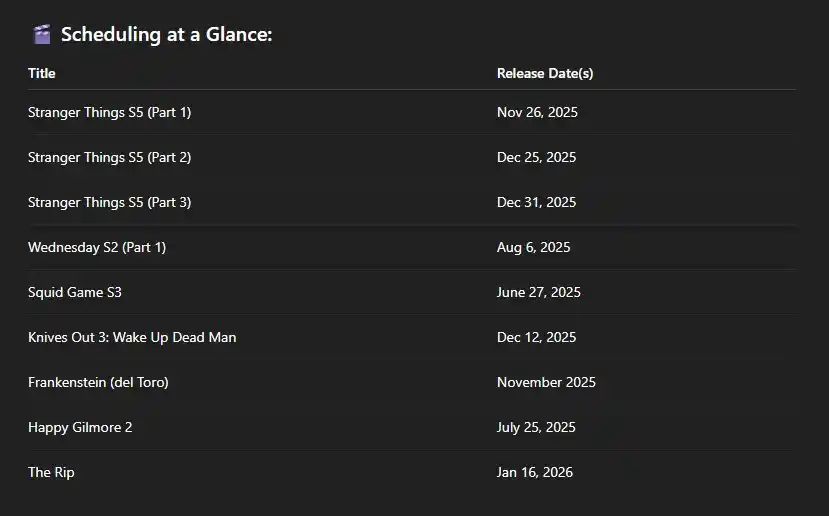Select the Dec 12, 2025 date
Image resolution: width=829 pixels, height=516 pixels.
coord(537,337)
